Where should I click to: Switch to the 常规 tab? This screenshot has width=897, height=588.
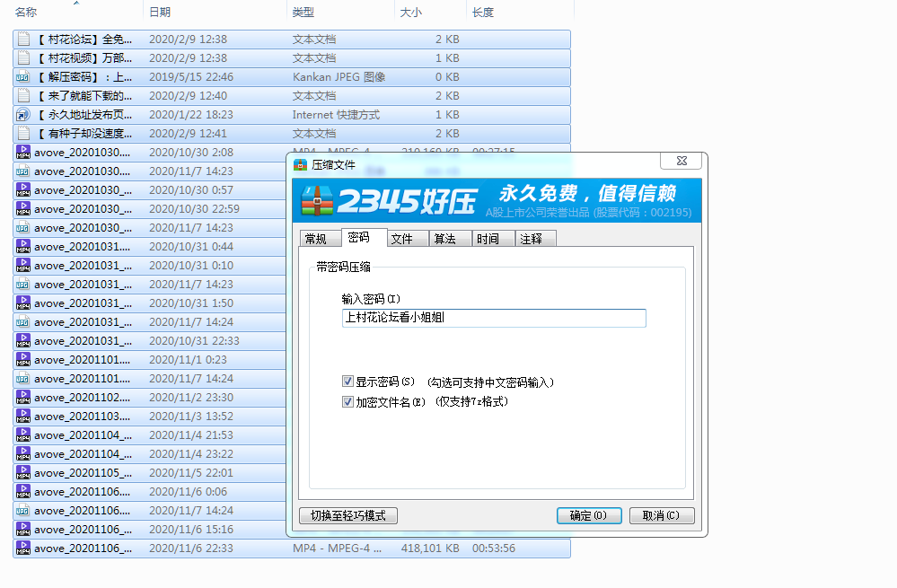click(316, 239)
